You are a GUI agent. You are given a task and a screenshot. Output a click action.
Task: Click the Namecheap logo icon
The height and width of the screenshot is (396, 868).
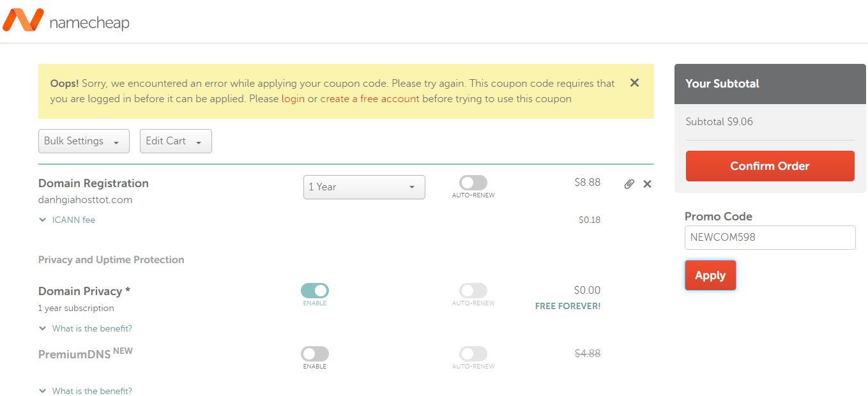point(23,20)
